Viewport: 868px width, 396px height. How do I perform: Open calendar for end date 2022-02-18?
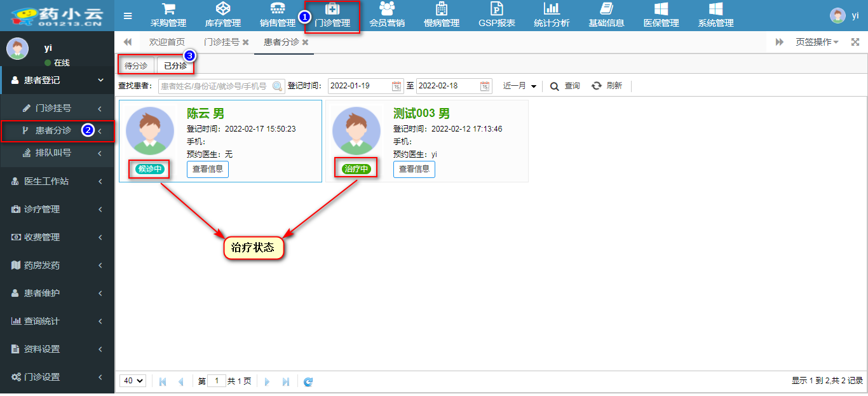[485, 86]
